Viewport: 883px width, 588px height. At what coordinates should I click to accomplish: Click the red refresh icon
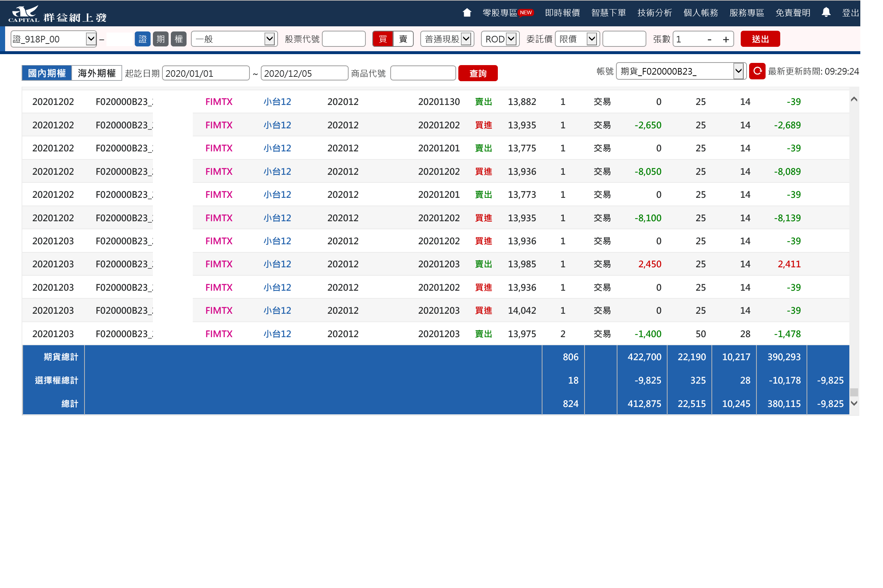point(757,71)
